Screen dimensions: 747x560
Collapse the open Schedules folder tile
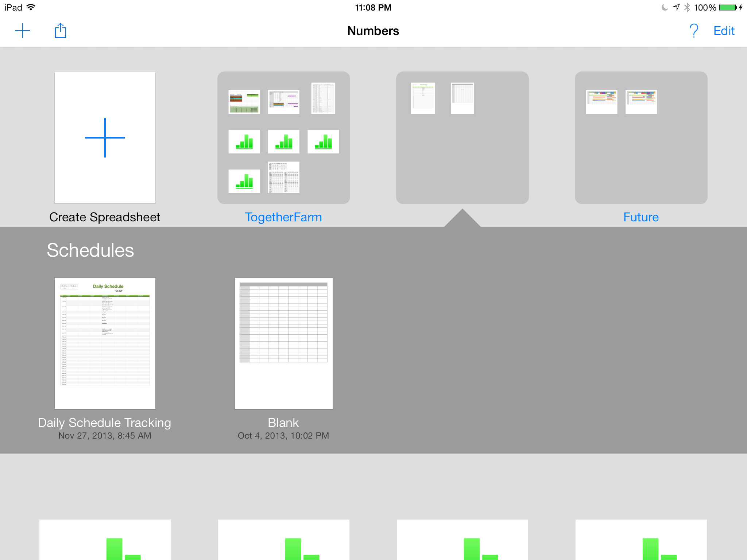462,138
